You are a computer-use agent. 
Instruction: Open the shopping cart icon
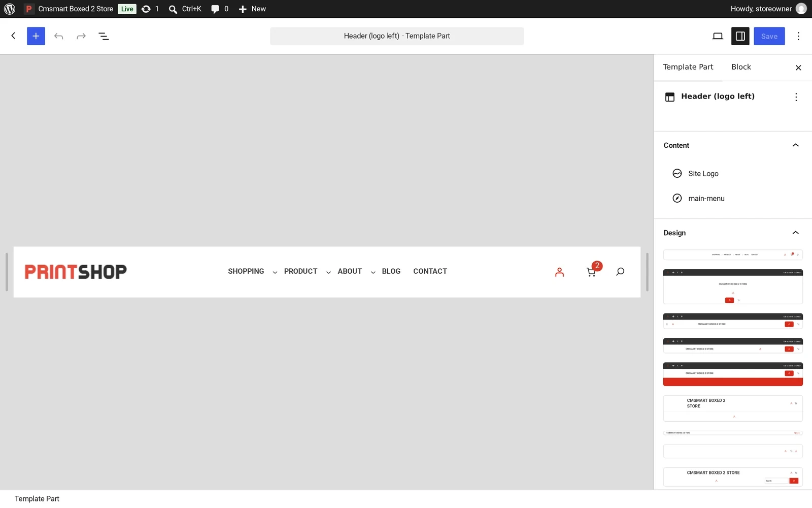[x=592, y=271]
